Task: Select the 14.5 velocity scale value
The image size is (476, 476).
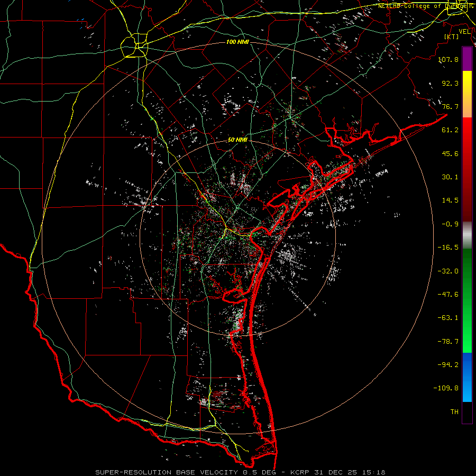Action: point(450,200)
